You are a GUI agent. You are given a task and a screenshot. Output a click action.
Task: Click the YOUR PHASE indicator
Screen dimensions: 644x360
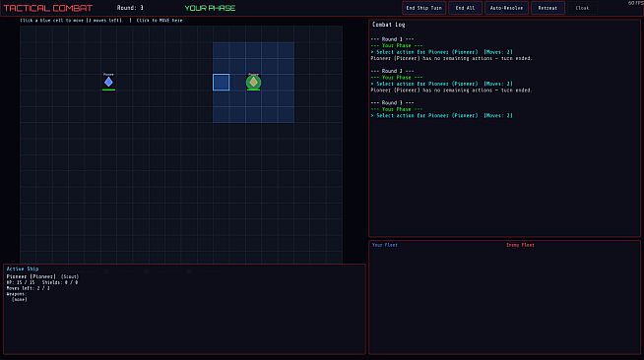[x=210, y=8]
